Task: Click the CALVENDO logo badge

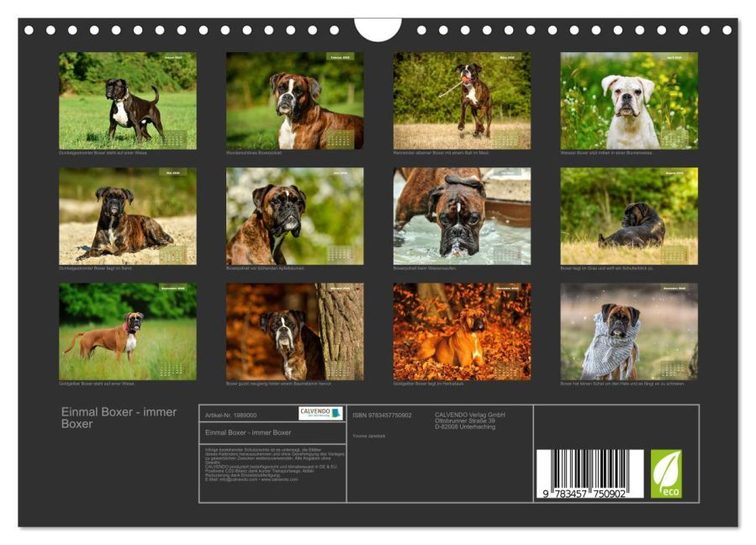Action: [x=320, y=413]
